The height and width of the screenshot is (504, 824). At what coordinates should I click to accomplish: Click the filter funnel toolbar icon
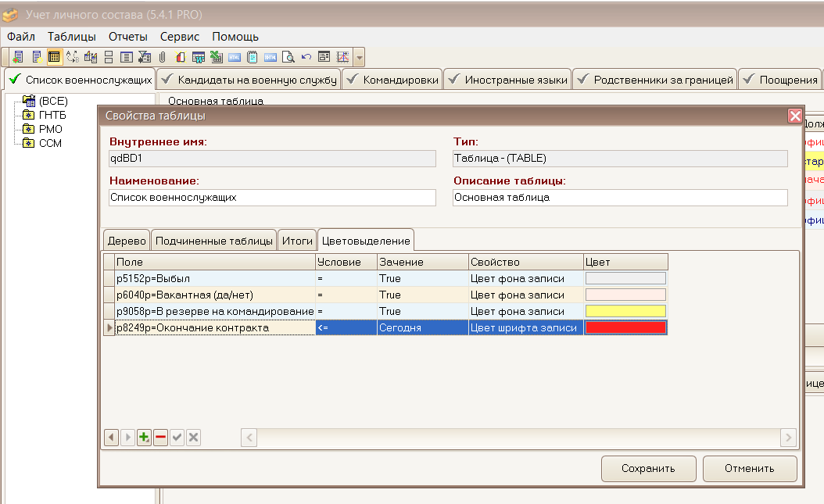tap(144, 57)
